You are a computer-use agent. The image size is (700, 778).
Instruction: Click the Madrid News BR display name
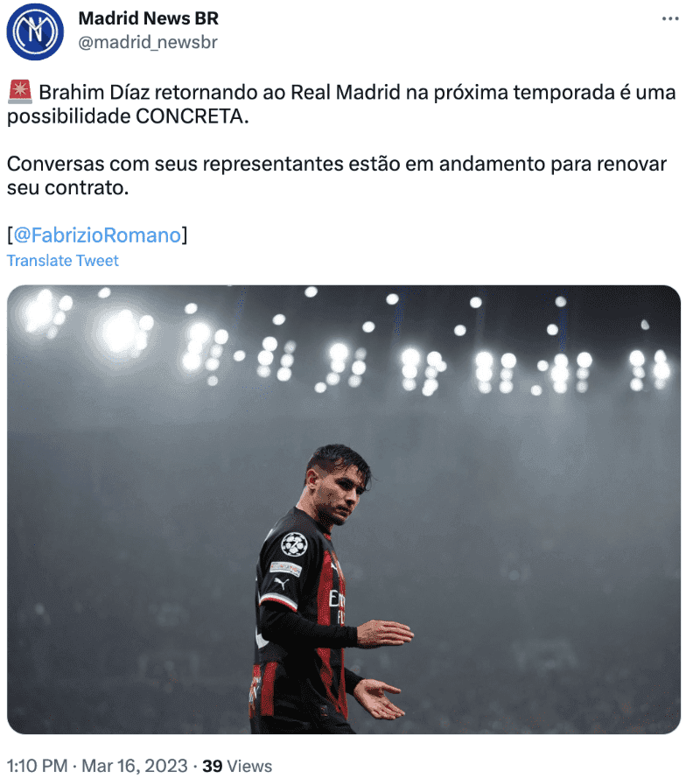point(149,18)
